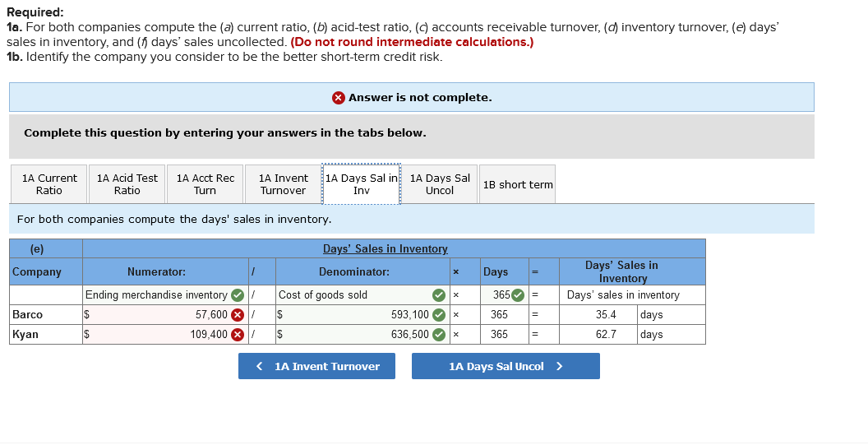868x445 pixels.
Task: Open the 1A Current Ratio tab
Action: pyautogui.click(x=49, y=184)
